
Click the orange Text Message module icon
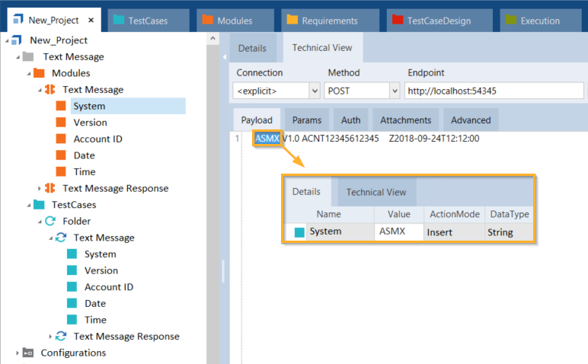50,90
